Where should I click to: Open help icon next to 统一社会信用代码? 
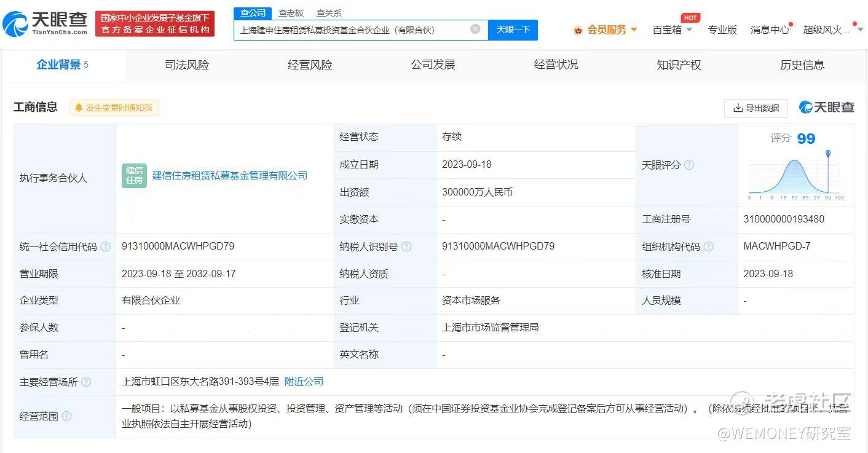(106, 246)
